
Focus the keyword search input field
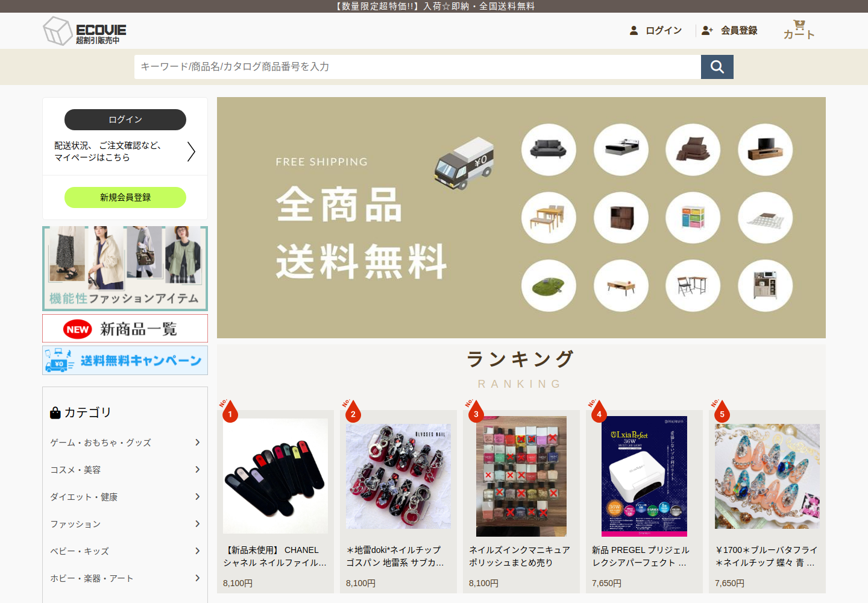[x=418, y=67]
